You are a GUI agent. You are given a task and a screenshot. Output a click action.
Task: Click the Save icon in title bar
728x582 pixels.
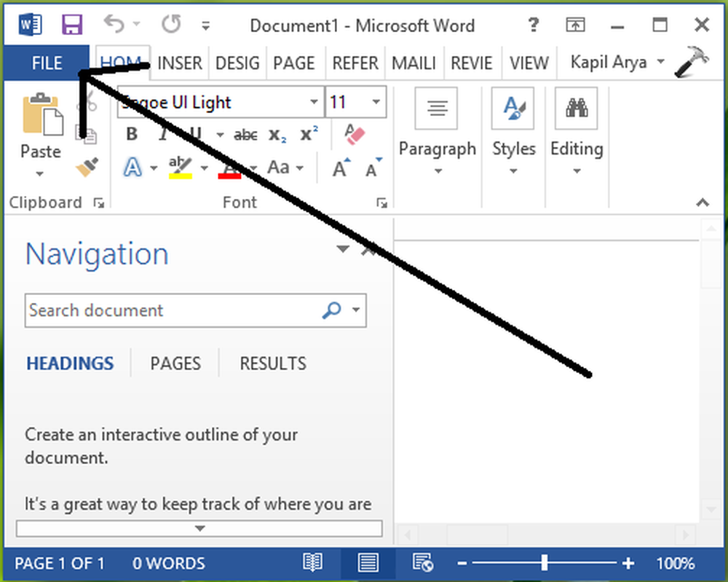[x=72, y=25]
